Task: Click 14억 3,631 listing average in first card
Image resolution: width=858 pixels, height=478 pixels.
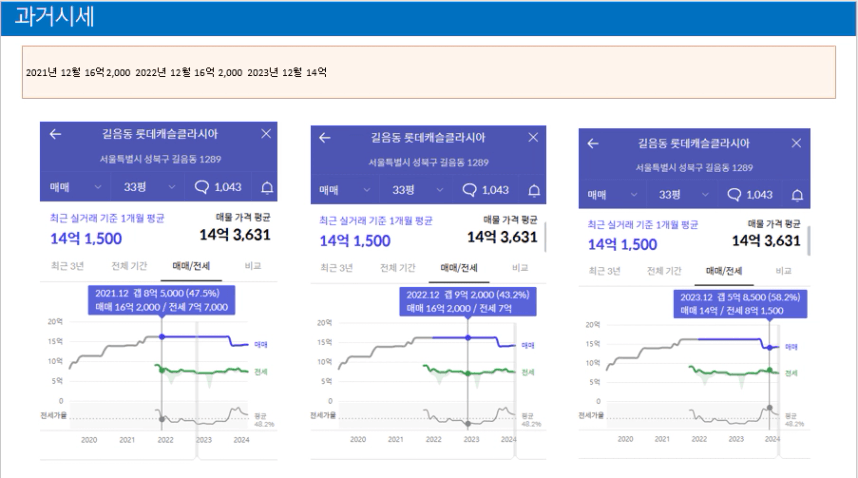Action: [235, 235]
